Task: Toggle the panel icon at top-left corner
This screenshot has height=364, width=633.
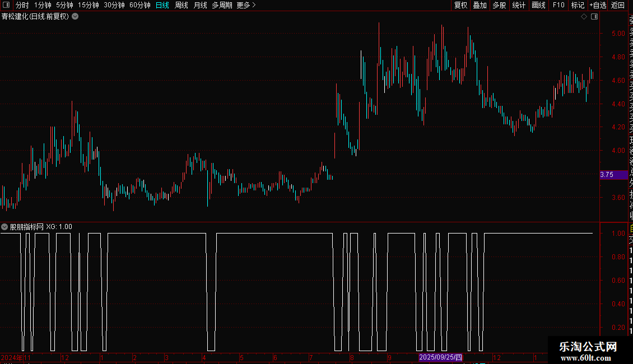Action: point(6,5)
